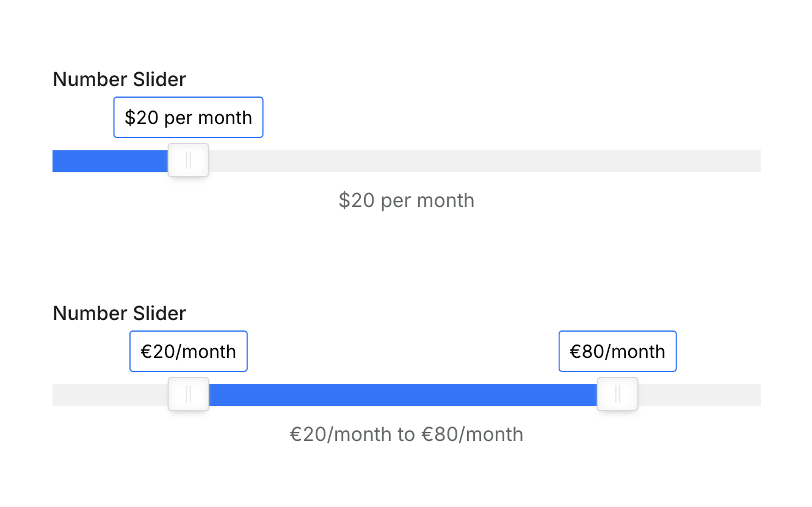The height and width of the screenshot is (507, 812).
Task: Click the grip lines on the €80 thumb
Action: coord(618,395)
